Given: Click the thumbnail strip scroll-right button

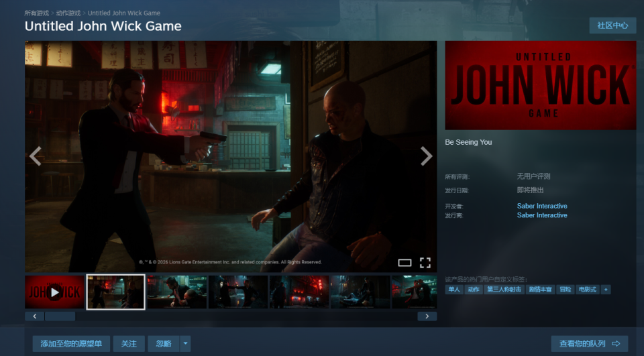Looking at the screenshot, I should click(x=427, y=316).
